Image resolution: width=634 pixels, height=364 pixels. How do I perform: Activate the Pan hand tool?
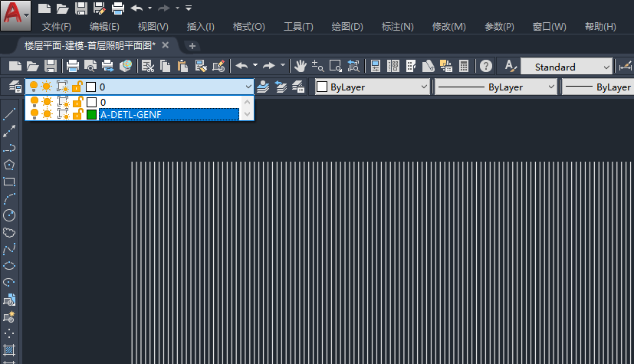(x=300, y=66)
